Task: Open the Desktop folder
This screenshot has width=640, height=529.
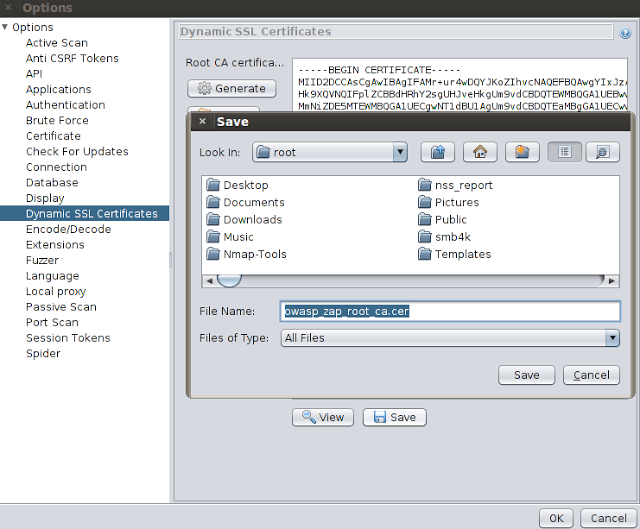Action: pyautogui.click(x=237, y=185)
